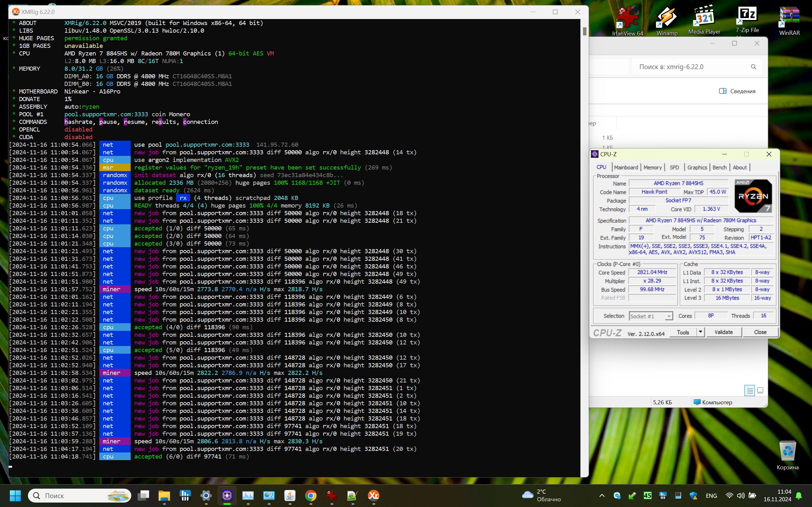
Task: Click Windows Security shield tray icon
Action: point(693,495)
